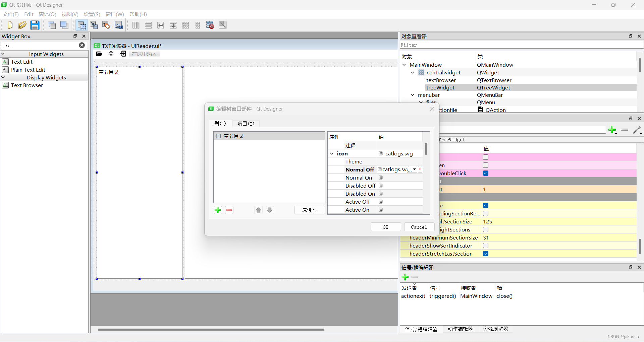The width and height of the screenshot is (644, 342).
Task: Open the Normal Off icon dropdown arrow
Action: 415,169
